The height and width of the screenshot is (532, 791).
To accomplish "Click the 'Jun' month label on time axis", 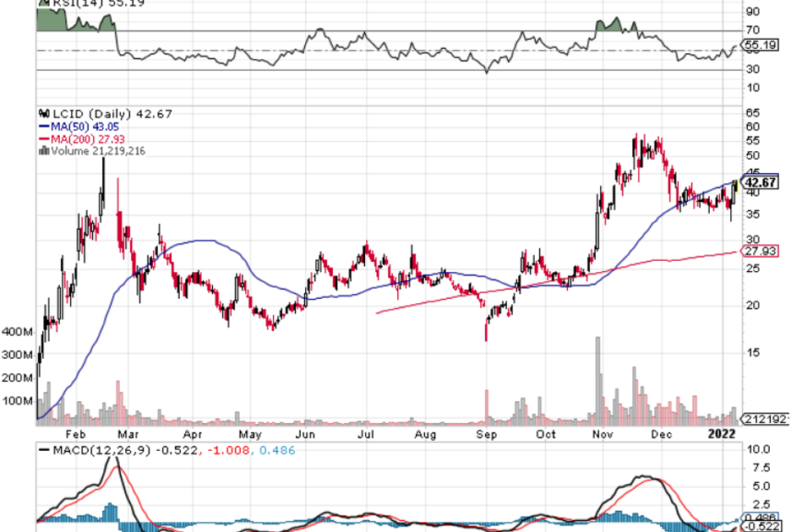I will [305, 434].
